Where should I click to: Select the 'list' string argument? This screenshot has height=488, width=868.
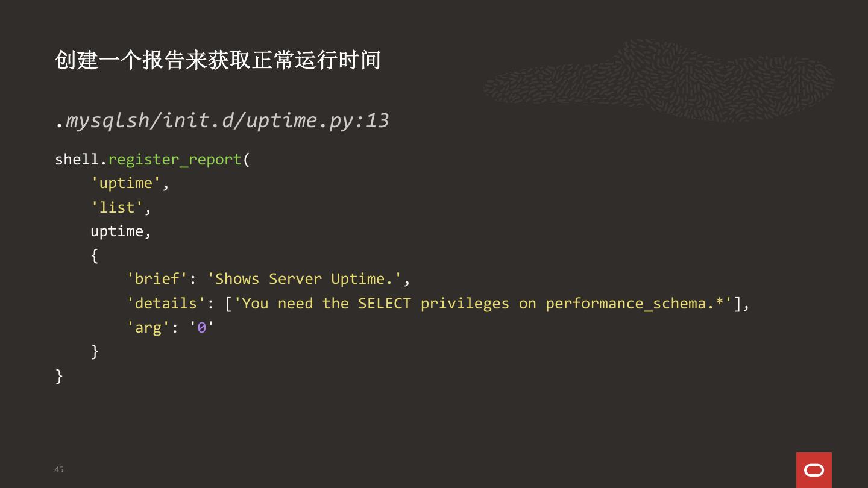point(117,207)
